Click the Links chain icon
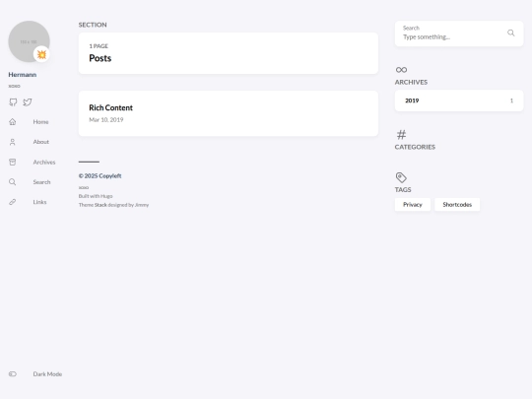 pyautogui.click(x=13, y=202)
